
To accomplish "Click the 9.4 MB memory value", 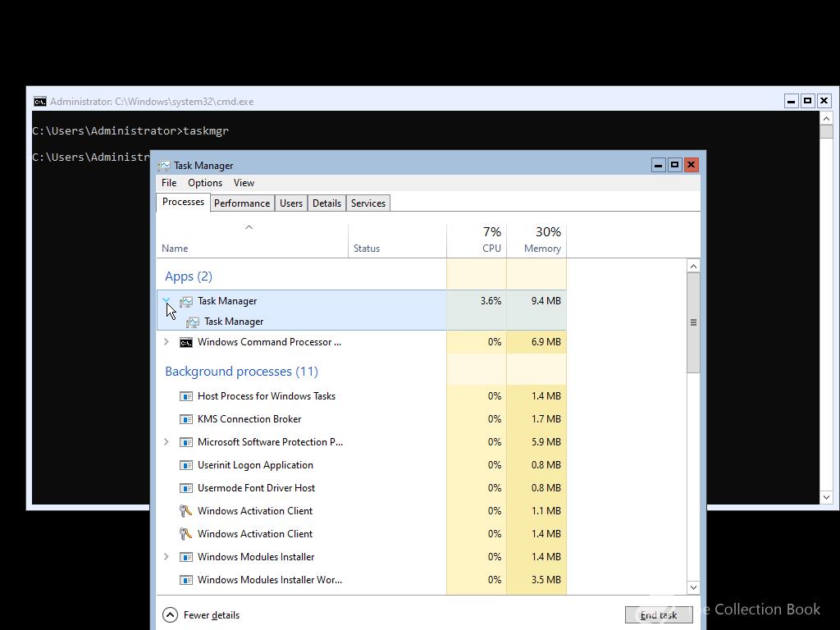I will 546,300.
